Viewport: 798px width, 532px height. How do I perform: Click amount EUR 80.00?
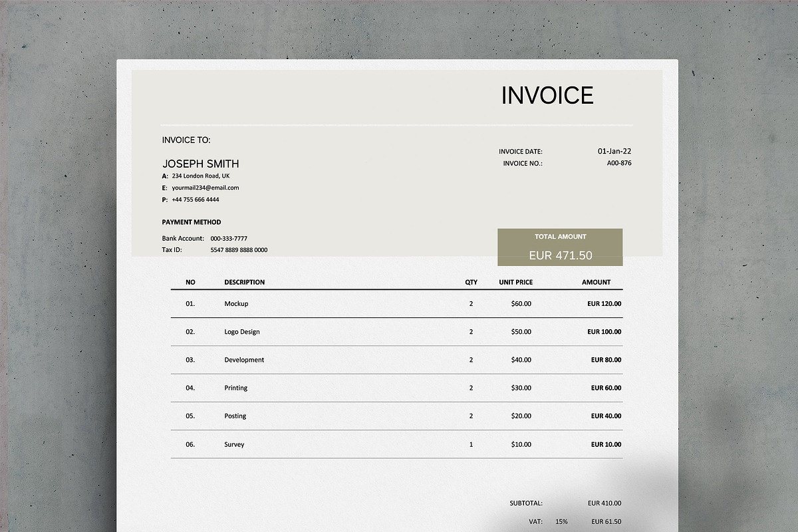(x=606, y=360)
